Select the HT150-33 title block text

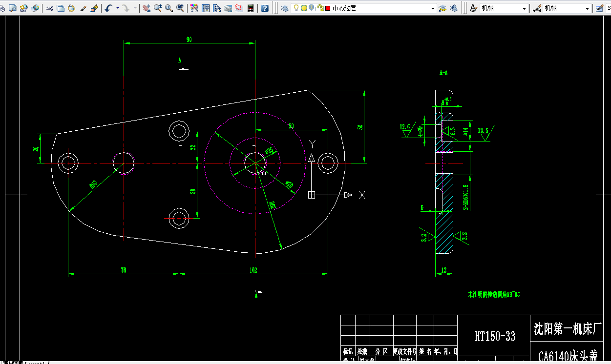(495, 336)
